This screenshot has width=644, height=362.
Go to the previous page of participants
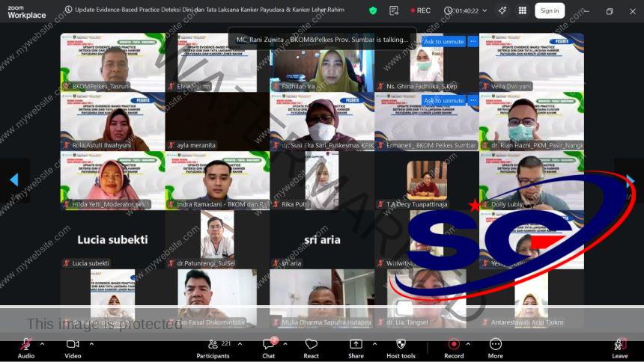click(13, 180)
